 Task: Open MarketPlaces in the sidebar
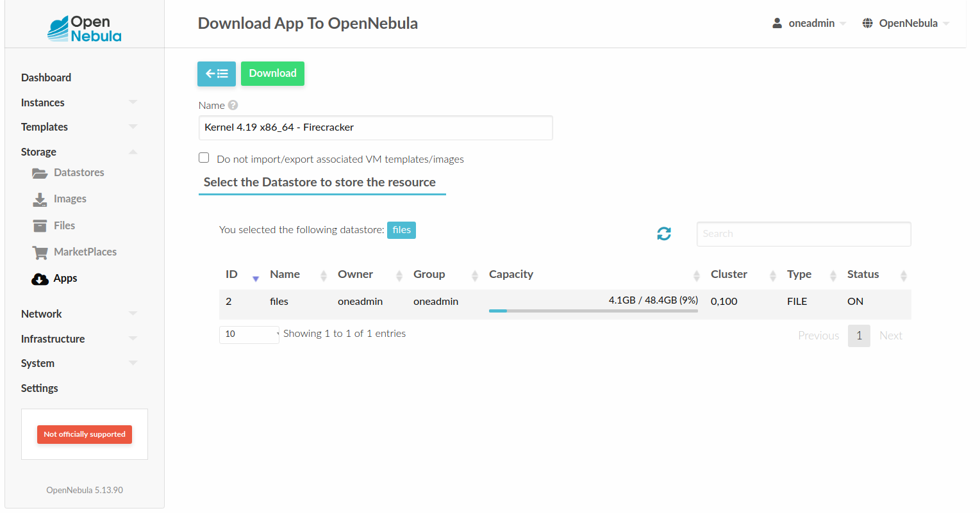(85, 252)
